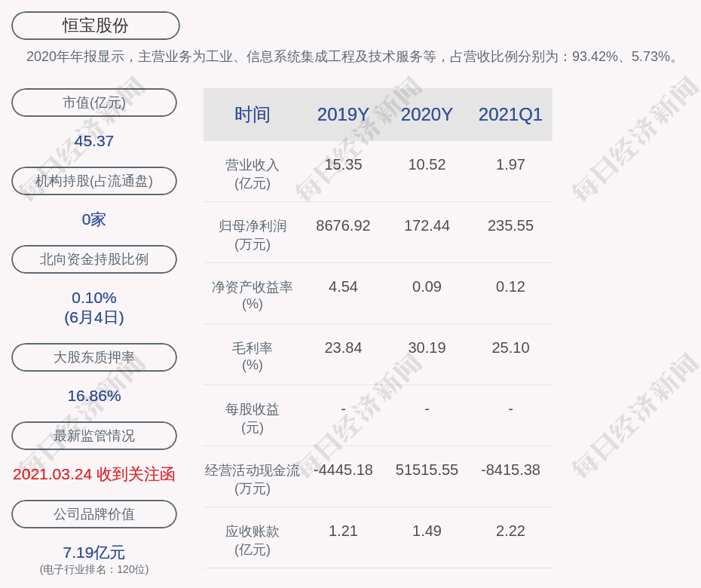Click the 营业收入 row label
The height and width of the screenshot is (588, 701).
pyautogui.click(x=252, y=173)
